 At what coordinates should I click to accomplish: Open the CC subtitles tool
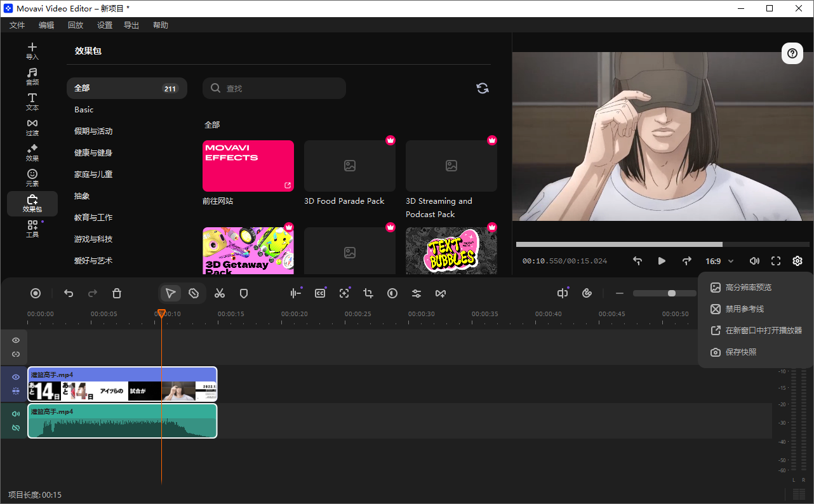click(320, 293)
